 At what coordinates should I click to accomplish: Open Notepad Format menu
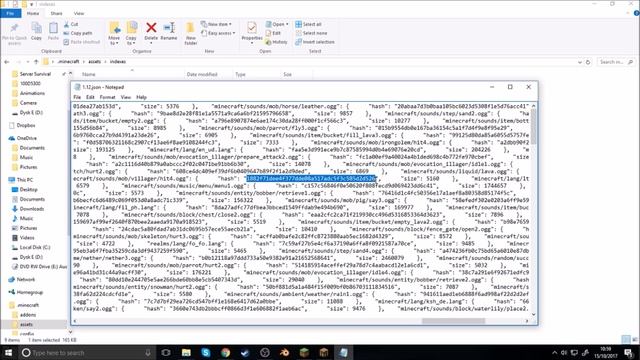(107, 97)
